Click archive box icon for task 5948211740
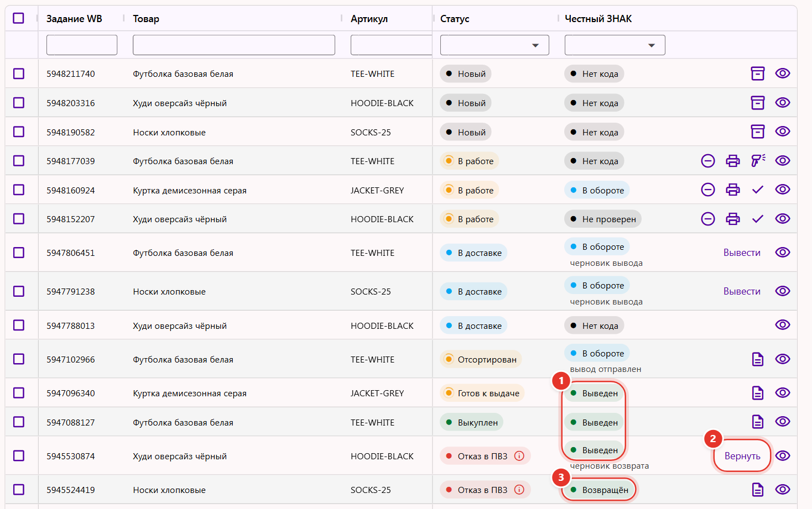Viewport: 812px width, 509px height. click(757, 74)
